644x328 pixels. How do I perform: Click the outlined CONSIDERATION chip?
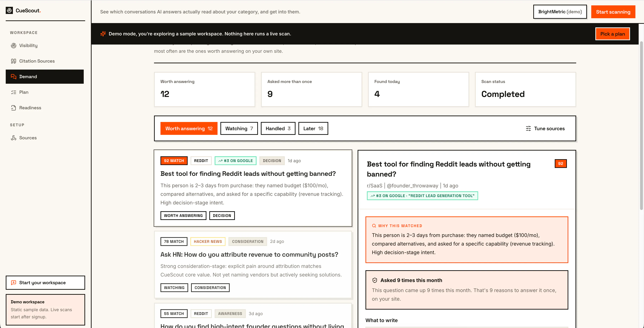point(210,288)
